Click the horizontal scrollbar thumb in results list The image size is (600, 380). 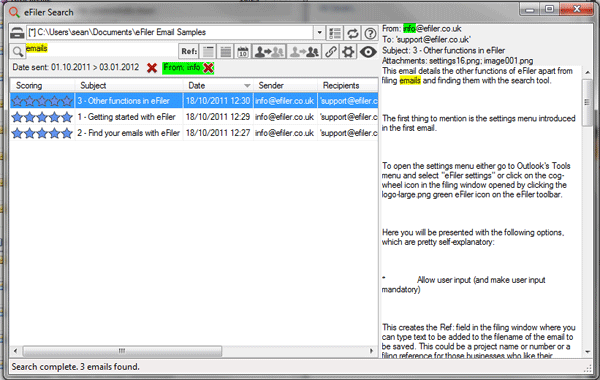point(122,351)
